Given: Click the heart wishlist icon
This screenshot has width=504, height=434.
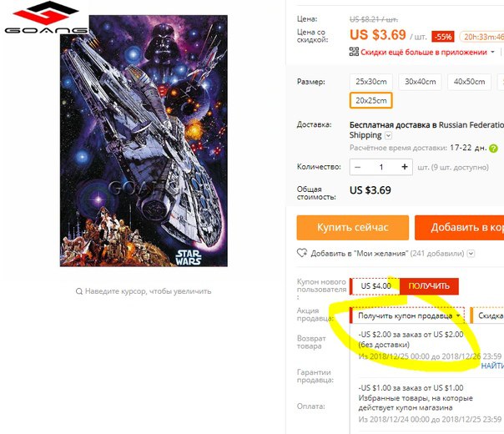Looking at the screenshot, I should [x=302, y=253].
